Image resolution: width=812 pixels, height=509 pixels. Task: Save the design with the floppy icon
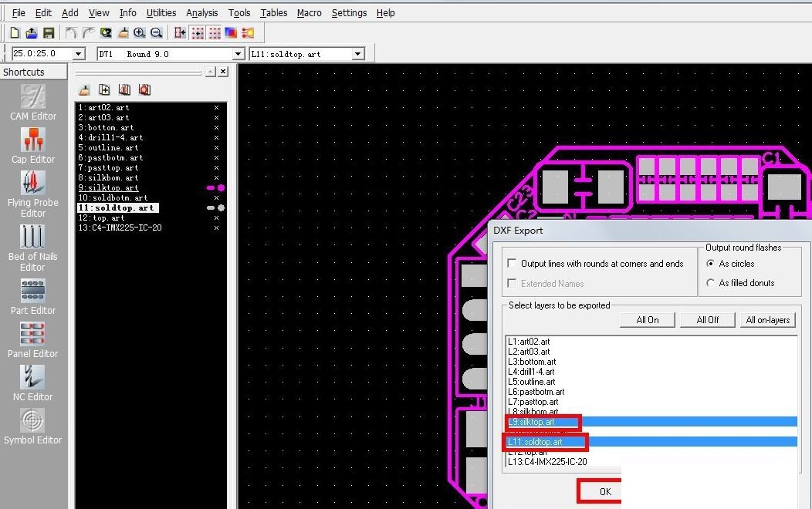[49, 33]
